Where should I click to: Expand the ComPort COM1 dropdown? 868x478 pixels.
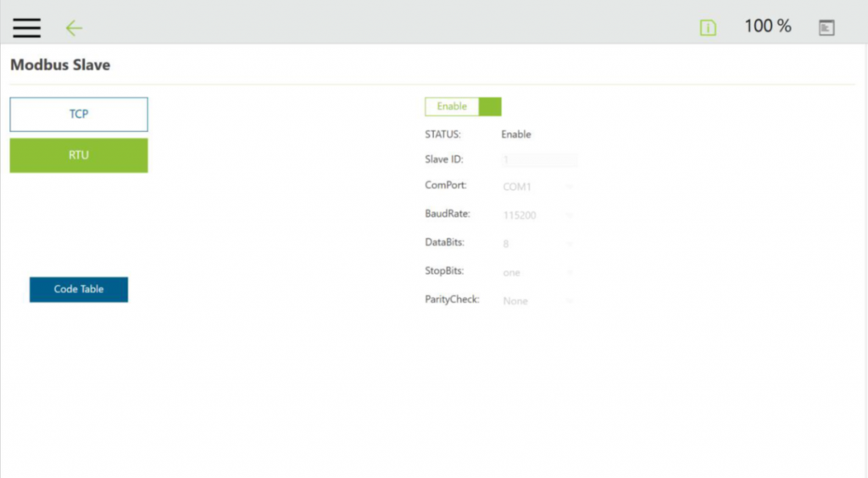539,186
